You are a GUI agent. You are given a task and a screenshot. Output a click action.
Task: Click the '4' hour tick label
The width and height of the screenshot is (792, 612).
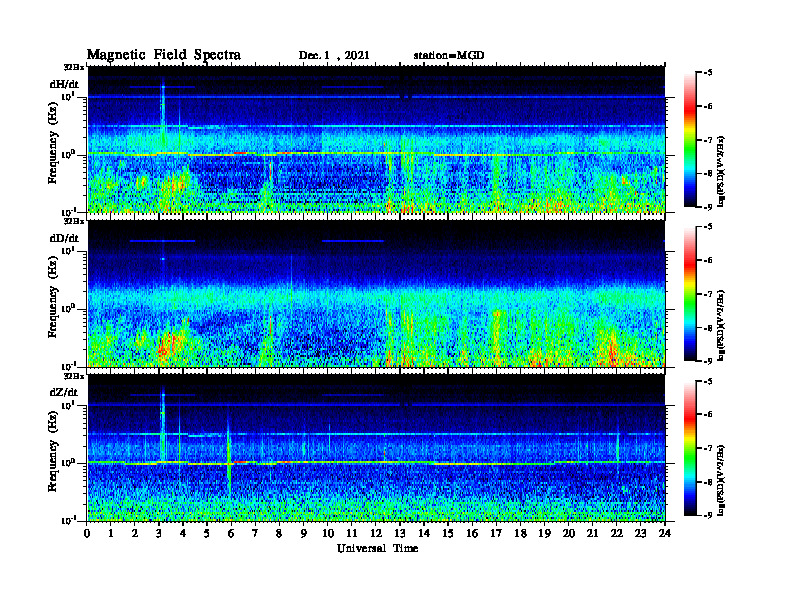[x=183, y=534]
